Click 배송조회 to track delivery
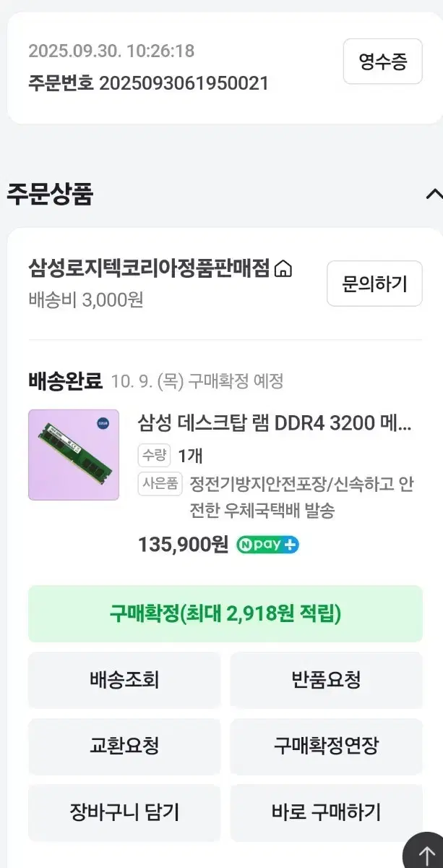 [x=124, y=680]
